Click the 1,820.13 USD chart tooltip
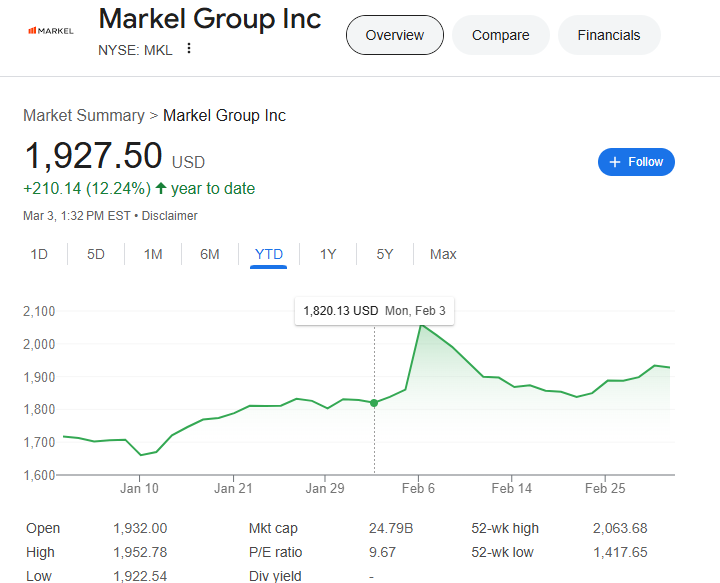This screenshot has width=720, height=583. tap(374, 311)
